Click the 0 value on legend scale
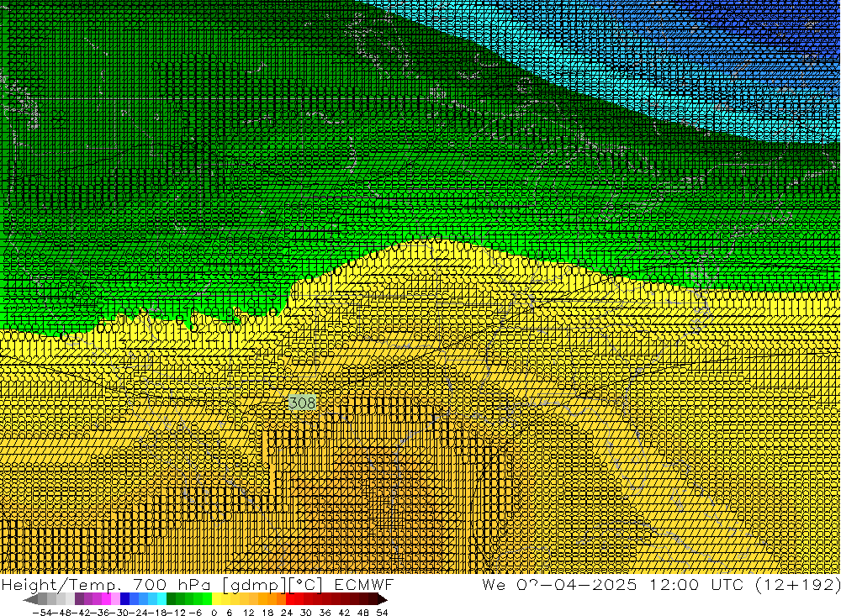This screenshot has width=841, height=616. click(x=214, y=613)
